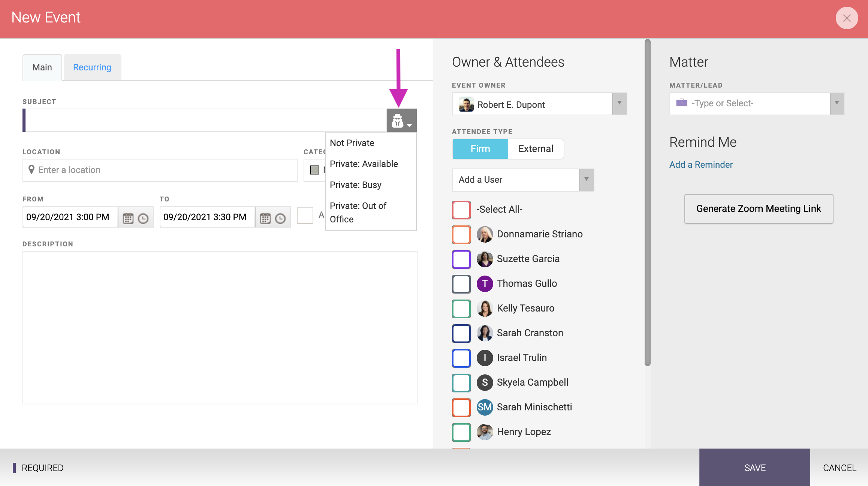Screen dimensions: 868x486
Task: Check Israel Trulin's attendee box
Action: tap(461, 358)
